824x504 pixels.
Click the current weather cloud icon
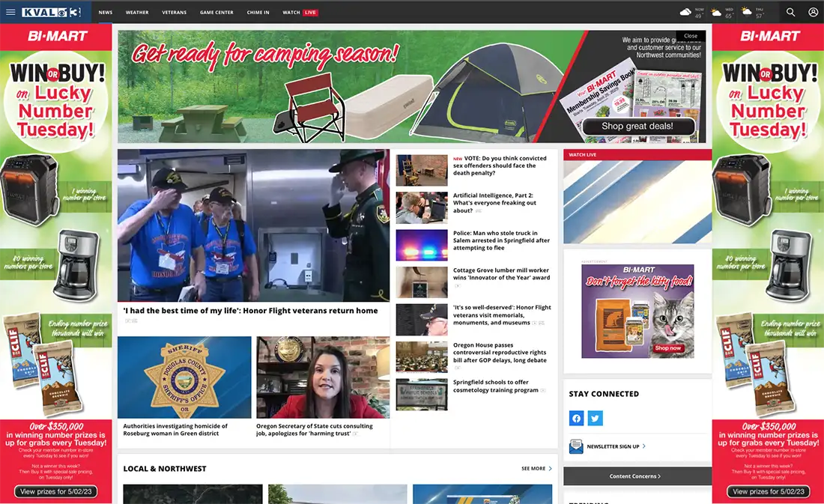point(685,11)
